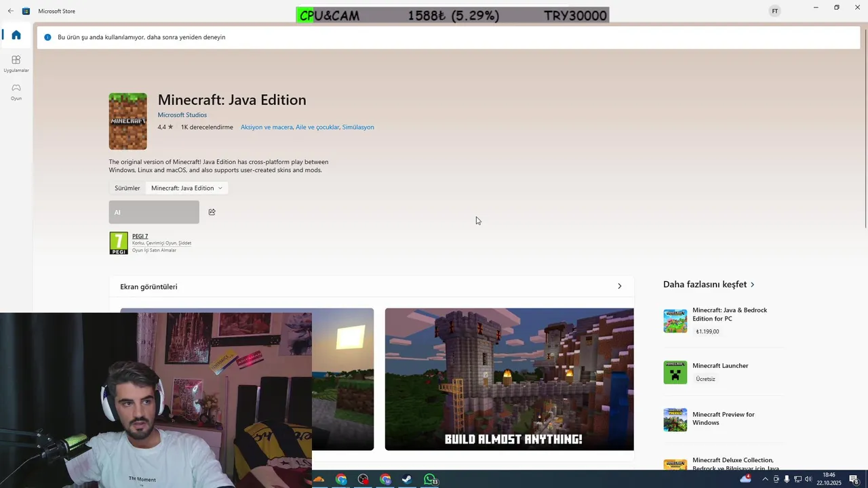This screenshot has height=488, width=868.
Task: Open first Chrome icon in taskbar
Action: tap(341, 479)
